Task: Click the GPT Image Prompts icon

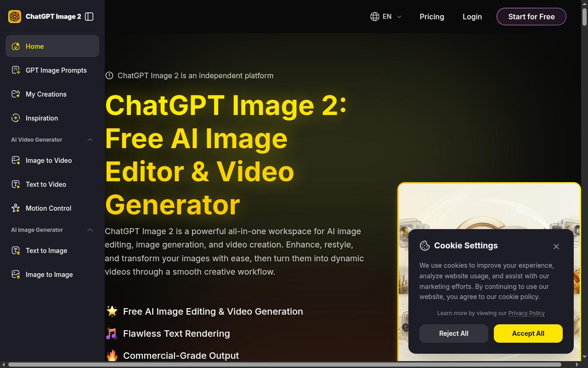Action: click(16, 70)
